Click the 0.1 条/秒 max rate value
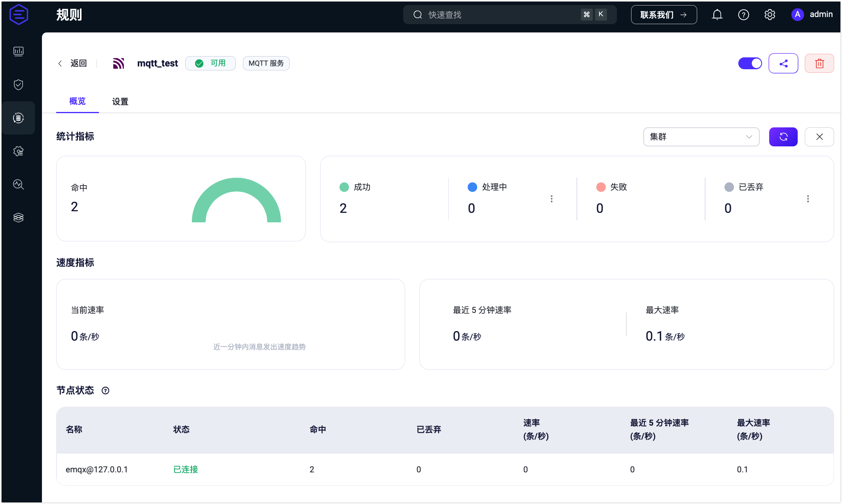 point(665,336)
